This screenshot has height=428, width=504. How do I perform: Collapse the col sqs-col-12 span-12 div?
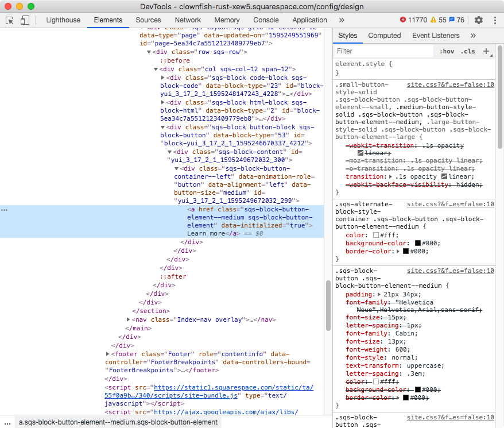pos(156,69)
